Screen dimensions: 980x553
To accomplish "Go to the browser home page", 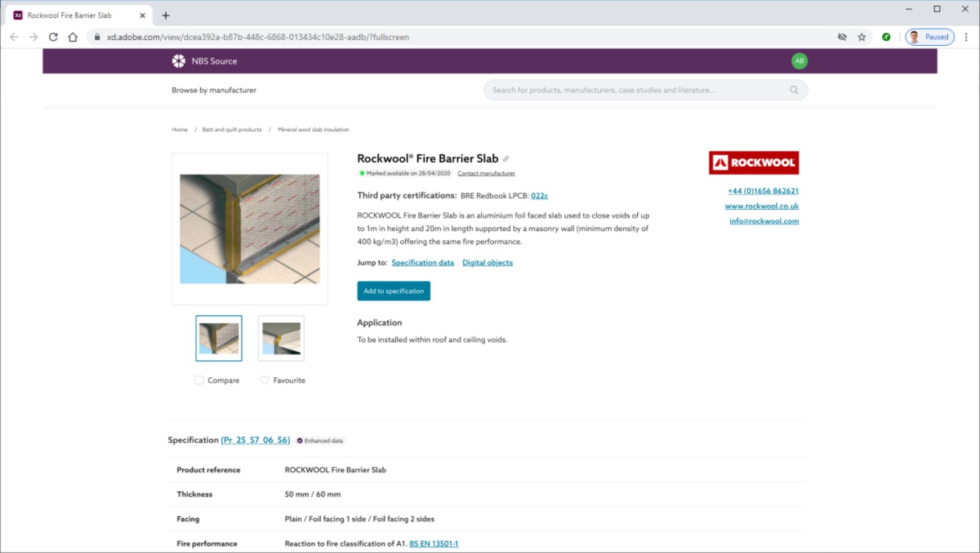I will click(x=73, y=37).
